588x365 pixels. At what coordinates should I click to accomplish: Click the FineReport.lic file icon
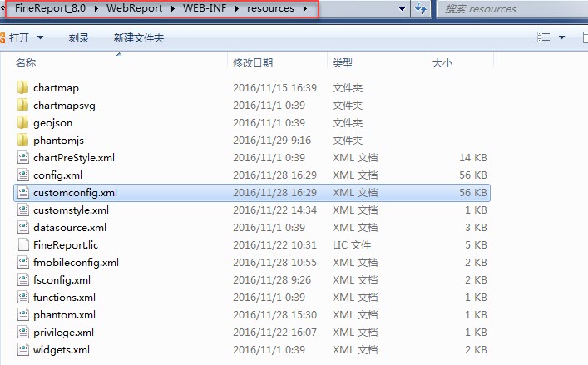(23, 244)
